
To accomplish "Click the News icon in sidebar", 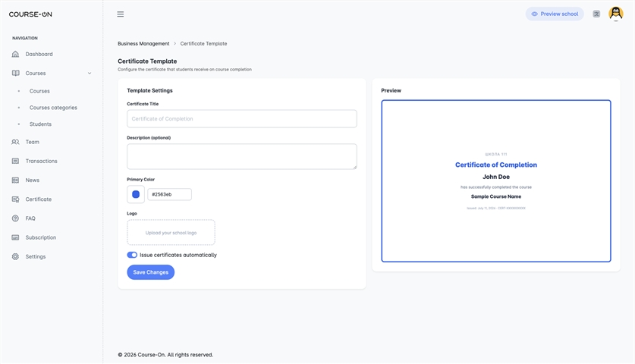I will [15, 180].
